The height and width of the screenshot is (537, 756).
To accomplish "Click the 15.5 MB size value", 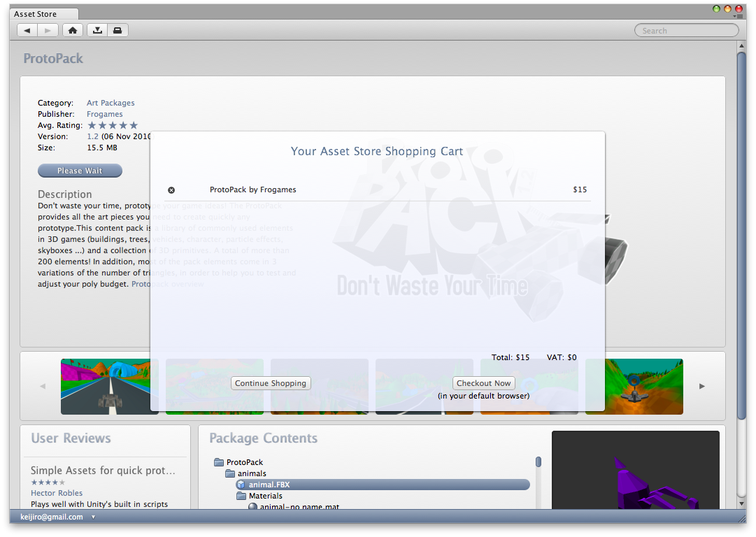I will (x=101, y=148).
